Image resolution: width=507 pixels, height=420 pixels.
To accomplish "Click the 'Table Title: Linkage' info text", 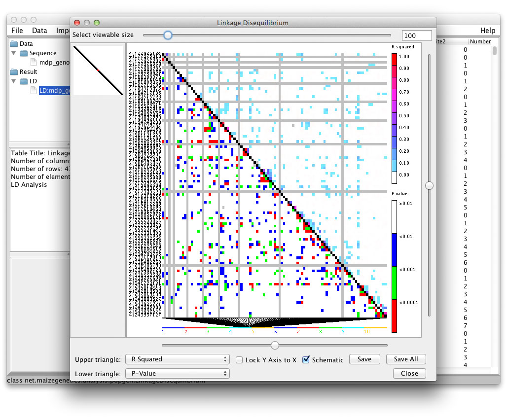I will pos(40,153).
